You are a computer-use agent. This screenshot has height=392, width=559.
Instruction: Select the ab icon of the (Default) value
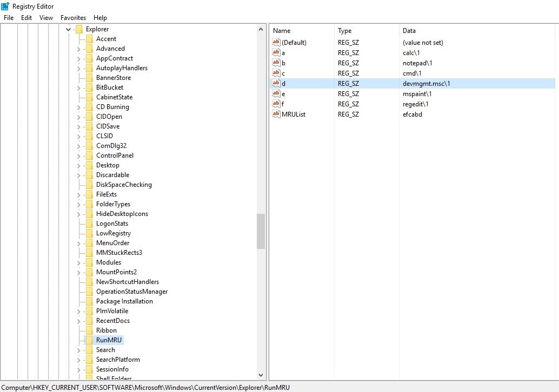coord(276,42)
